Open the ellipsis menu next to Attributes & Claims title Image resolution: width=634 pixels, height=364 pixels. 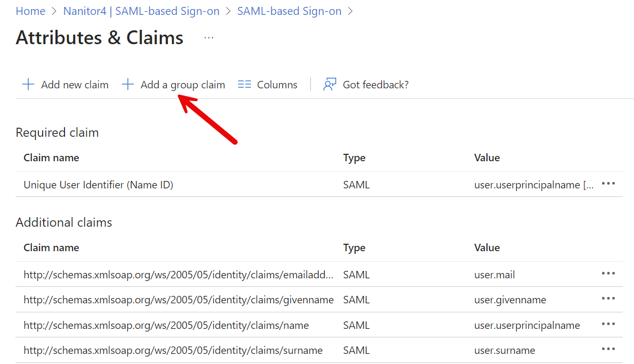tap(209, 38)
